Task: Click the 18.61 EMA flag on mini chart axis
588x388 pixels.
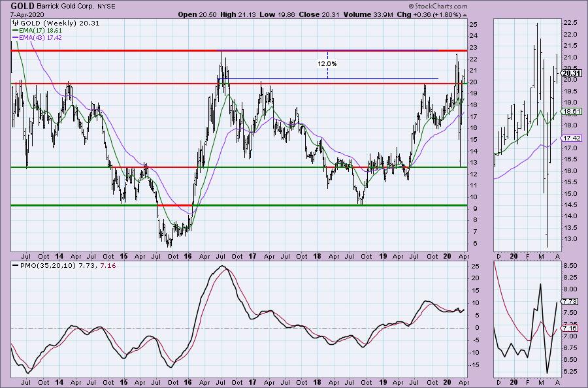Action: (572, 111)
